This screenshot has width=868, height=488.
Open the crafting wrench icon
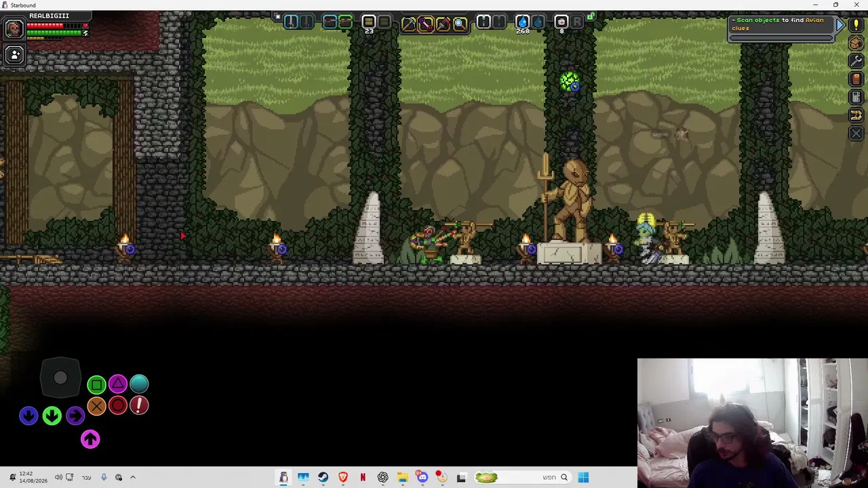856,61
